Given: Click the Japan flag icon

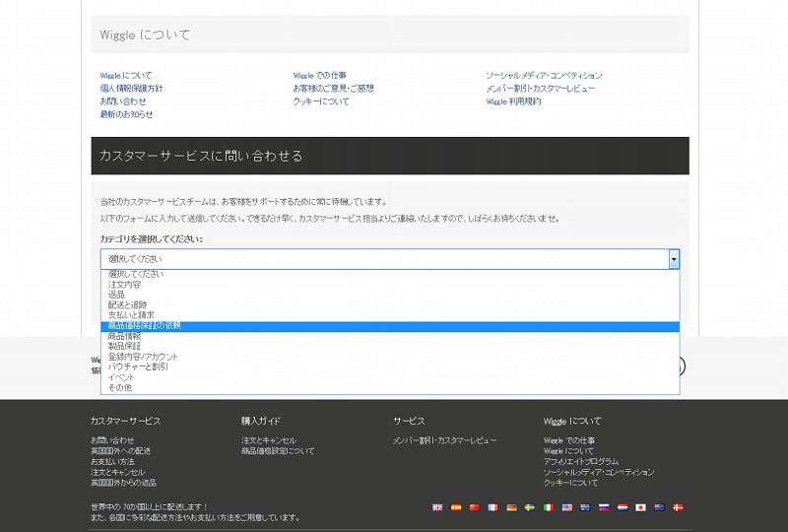Looking at the screenshot, I should (640, 507).
